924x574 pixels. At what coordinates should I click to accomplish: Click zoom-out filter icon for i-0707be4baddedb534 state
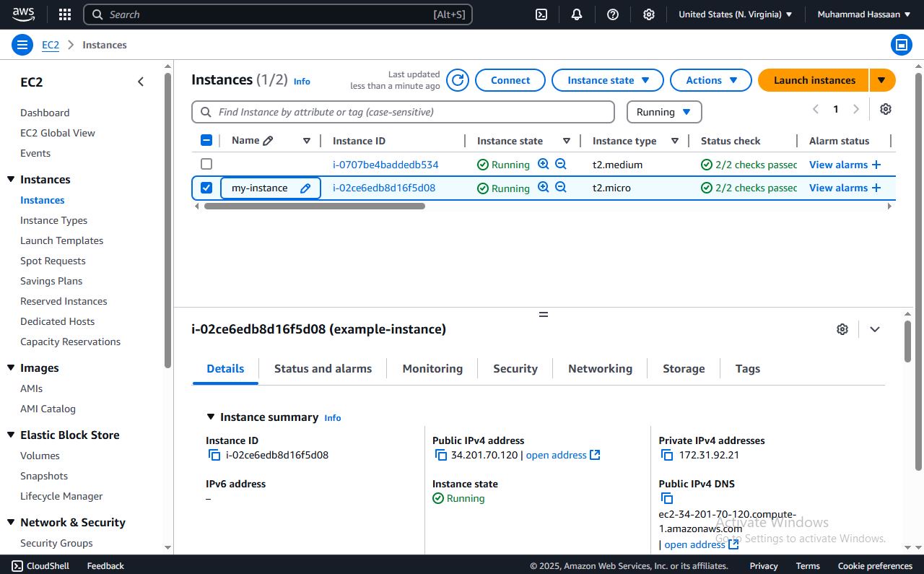click(561, 164)
